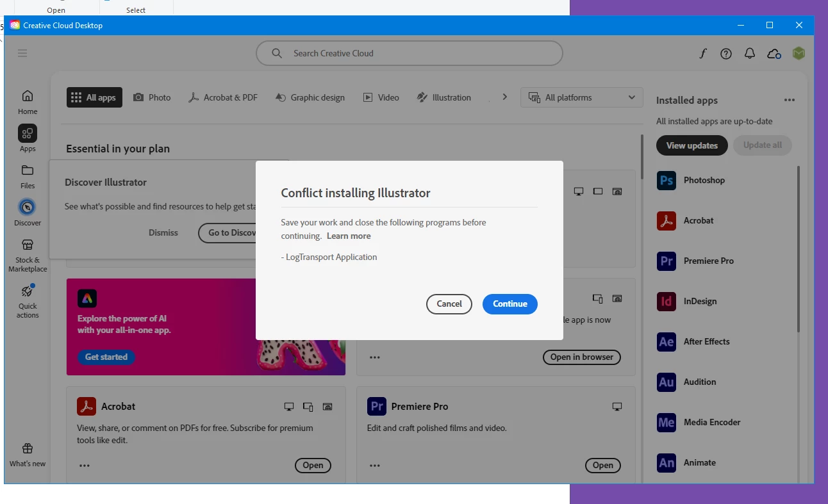Click the Essential in your plan heading

(118, 149)
